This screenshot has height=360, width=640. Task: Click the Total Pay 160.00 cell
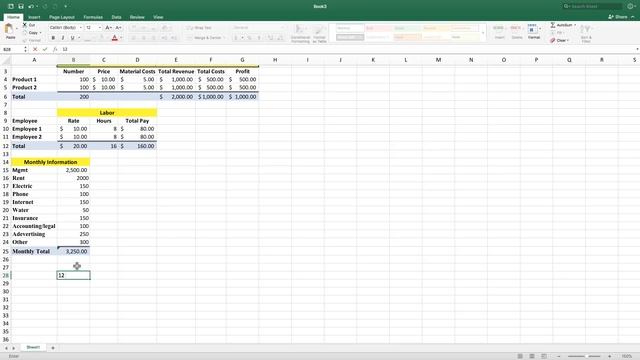(137, 146)
